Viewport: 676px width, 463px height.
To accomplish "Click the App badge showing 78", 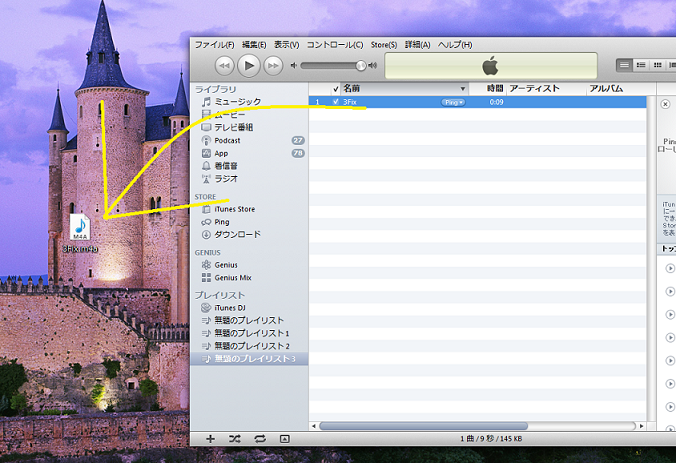I will [x=298, y=153].
